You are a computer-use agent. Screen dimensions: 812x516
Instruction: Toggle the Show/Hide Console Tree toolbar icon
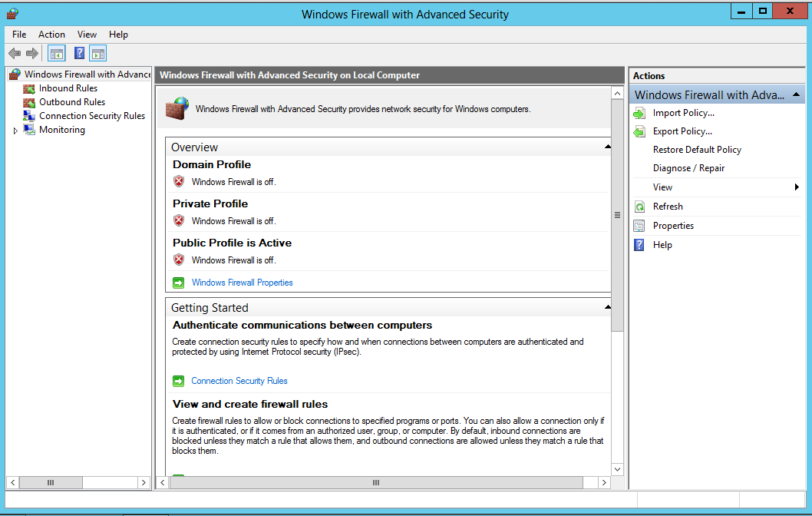[57, 53]
